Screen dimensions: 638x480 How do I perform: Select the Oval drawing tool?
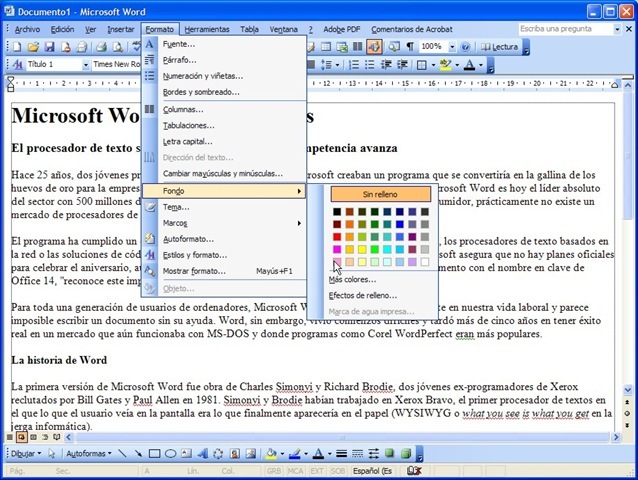pyautogui.click(x=170, y=453)
